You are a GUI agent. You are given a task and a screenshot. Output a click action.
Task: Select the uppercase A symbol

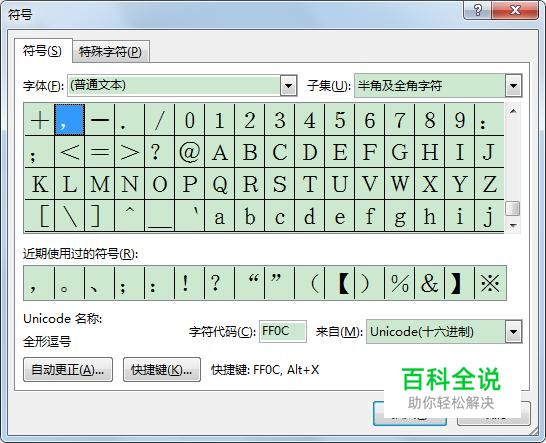[x=219, y=152]
